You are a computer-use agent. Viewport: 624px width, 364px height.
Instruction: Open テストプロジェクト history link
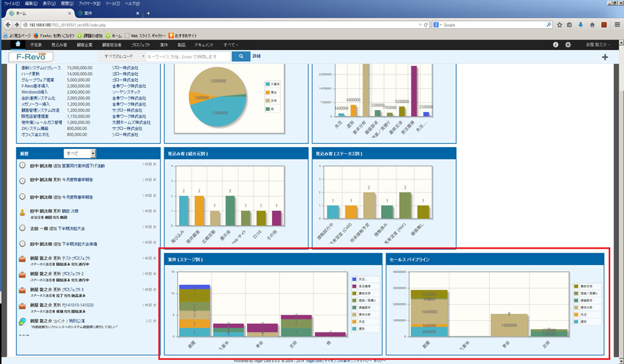[77, 258]
